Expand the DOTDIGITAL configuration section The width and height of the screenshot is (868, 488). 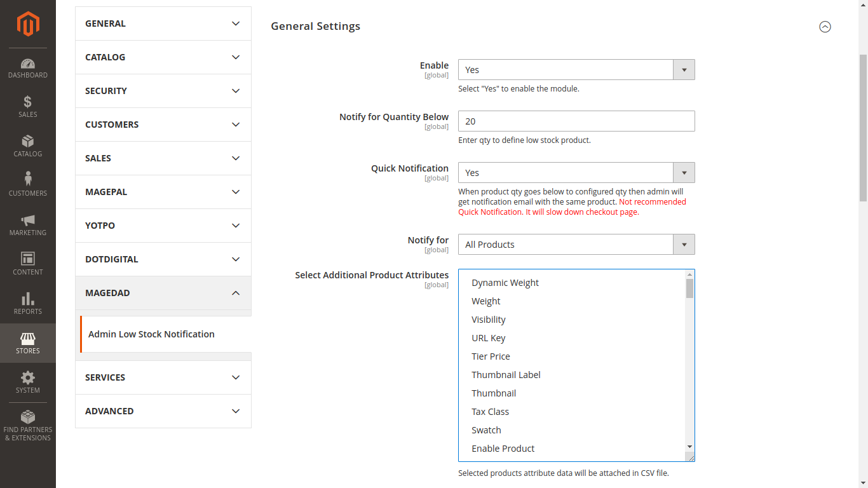point(163,259)
